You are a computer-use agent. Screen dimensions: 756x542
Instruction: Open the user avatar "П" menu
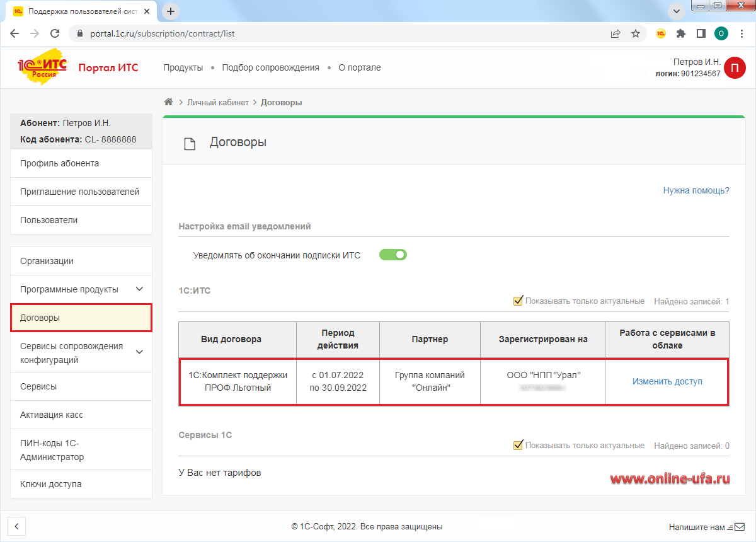click(735, 68)
